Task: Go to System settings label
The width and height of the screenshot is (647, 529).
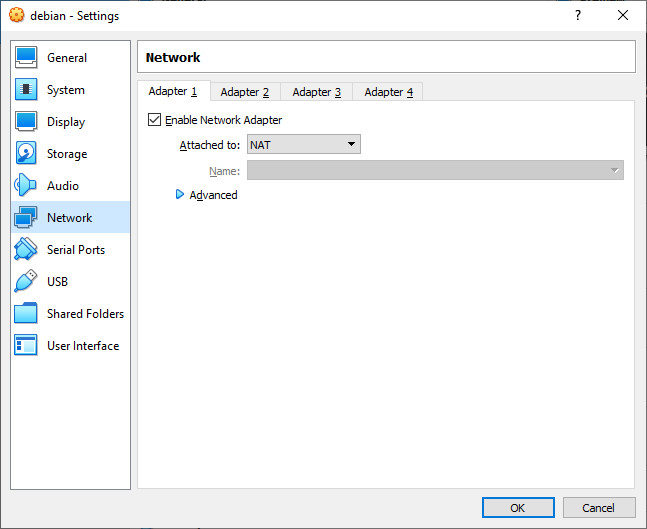Action: pyautogui.click(x=66, y=90)
